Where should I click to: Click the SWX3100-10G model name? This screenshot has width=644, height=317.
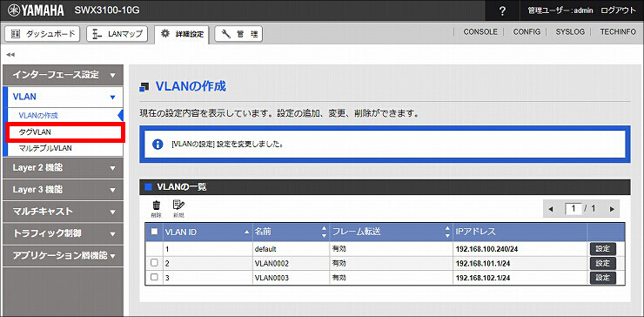pyautogui.click(x=107, y=10)
